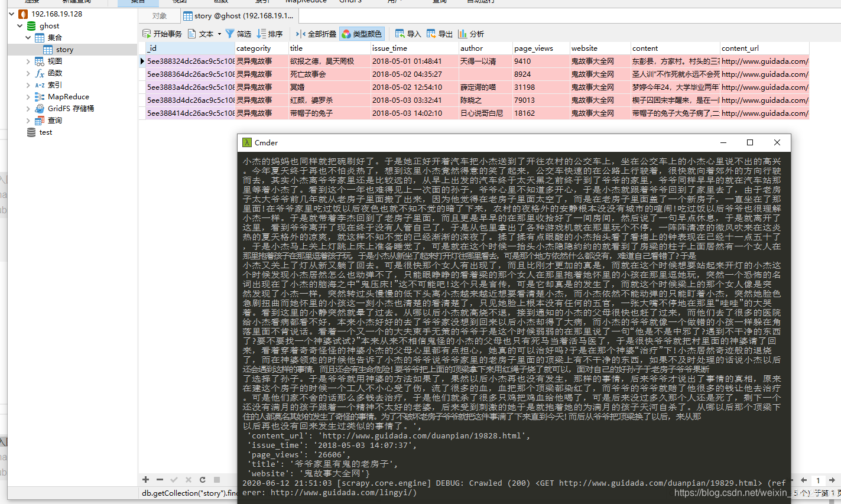Click the discard changes X icon

(188, 480)
